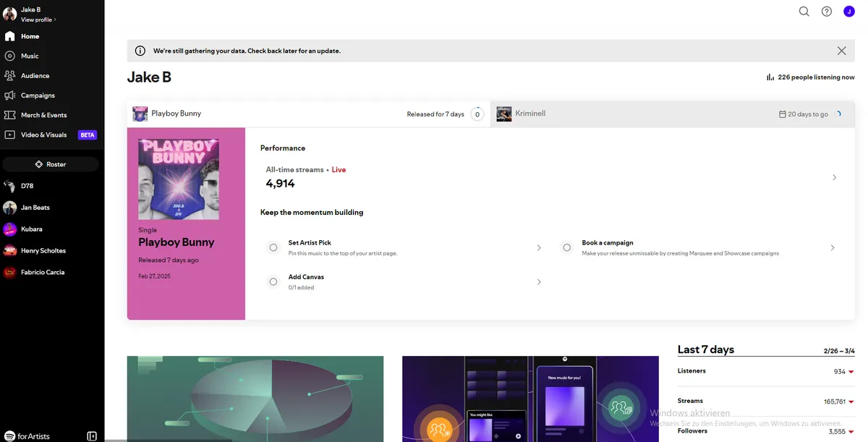868x442 pixels.
Task: Click Playboy Bunny tab thumbnail
Action: [140, 114]
